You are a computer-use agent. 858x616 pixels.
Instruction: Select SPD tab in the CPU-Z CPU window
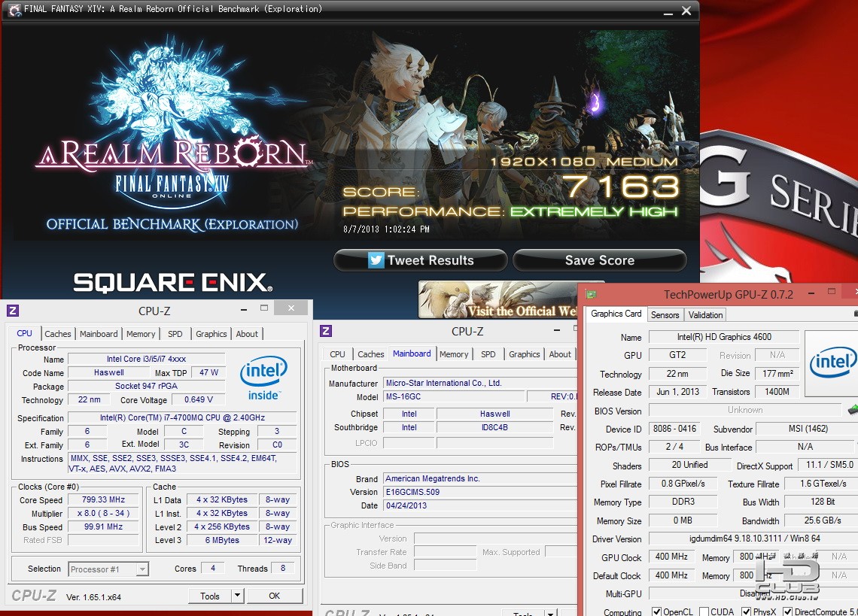pyautogui.click(x=175, y=334)
